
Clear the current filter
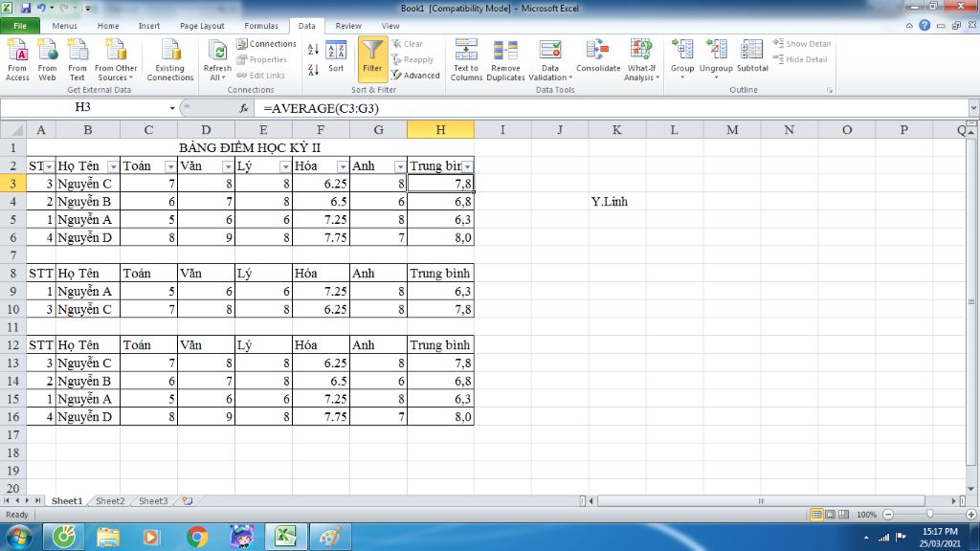pos(408,44)
